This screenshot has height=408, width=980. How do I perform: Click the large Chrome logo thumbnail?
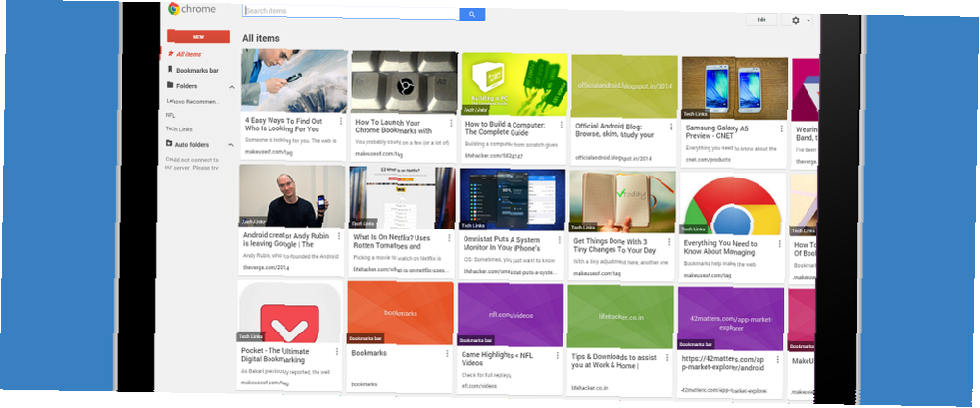[x=732, y=203]
